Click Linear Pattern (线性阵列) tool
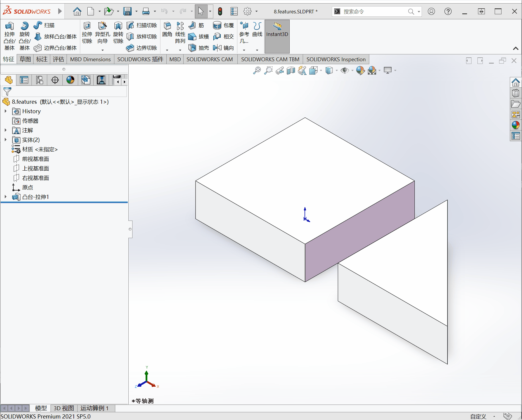The image size is (522, 420). 180,33
